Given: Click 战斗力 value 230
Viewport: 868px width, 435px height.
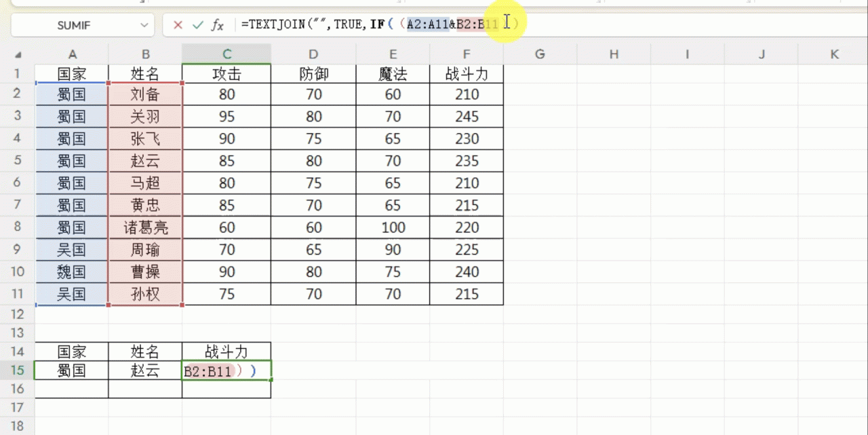Looking at the screenshot, I should pos(467,138).
